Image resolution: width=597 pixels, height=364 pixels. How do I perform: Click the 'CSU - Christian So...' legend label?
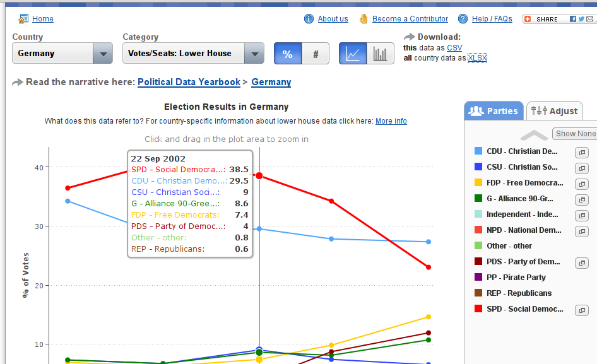point(522,167)
